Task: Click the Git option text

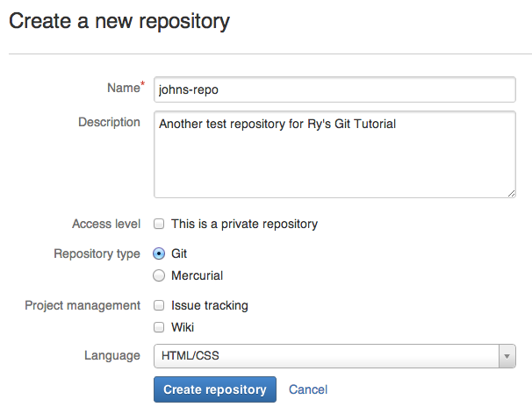Action: click(179, 253)
